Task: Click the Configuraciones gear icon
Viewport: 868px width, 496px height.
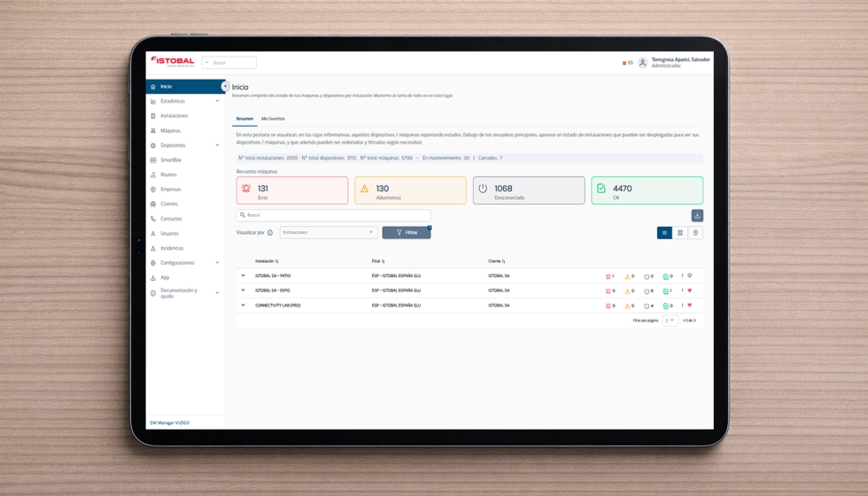Action: tap(153, 263)
